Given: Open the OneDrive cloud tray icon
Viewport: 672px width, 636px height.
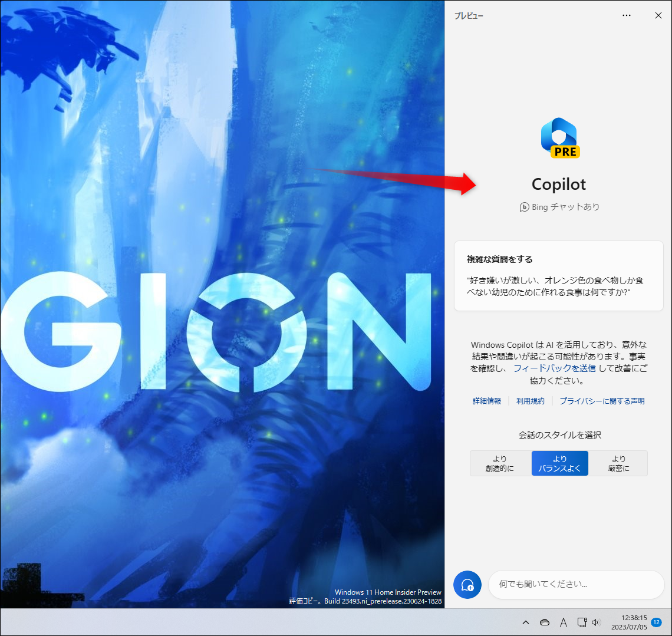Looking at the screenshot, I should [544, 622].
